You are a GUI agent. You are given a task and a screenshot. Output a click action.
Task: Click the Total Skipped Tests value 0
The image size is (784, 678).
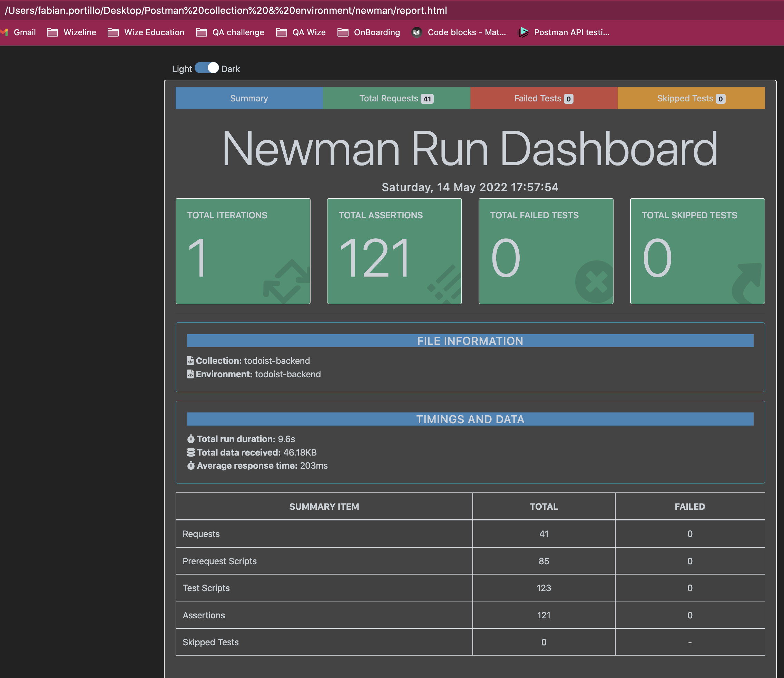(657, 258)
